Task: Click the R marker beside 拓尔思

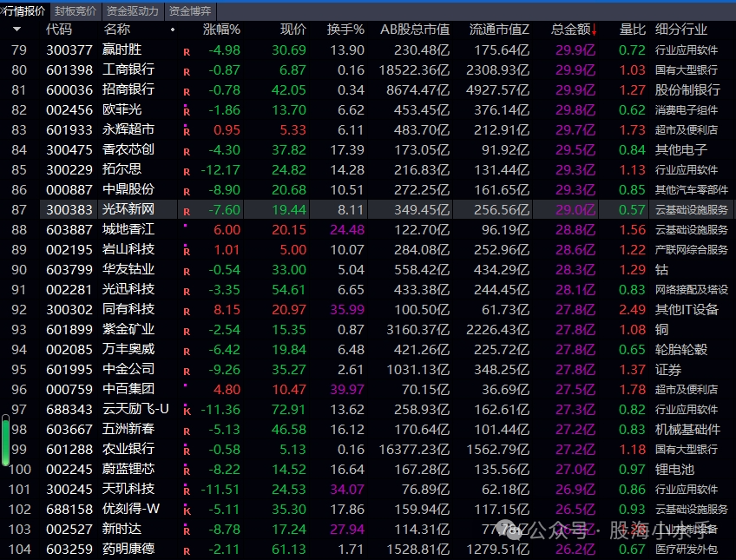Action: pos(187,172)
